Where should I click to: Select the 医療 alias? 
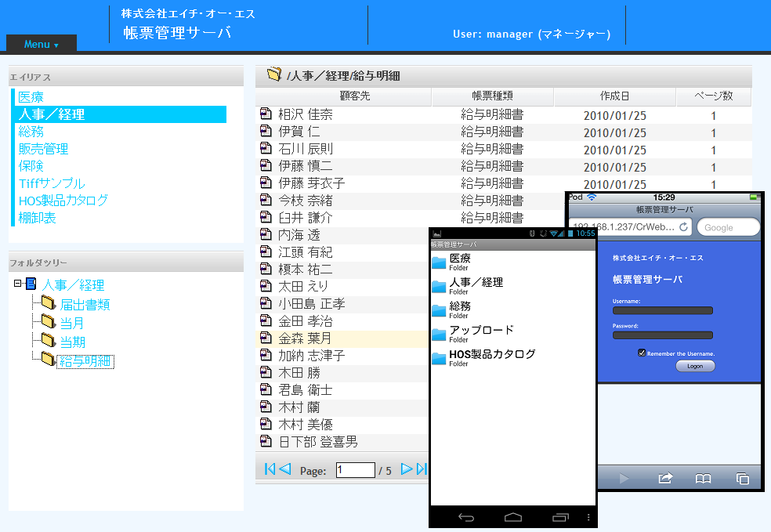[x=31, y=97]
